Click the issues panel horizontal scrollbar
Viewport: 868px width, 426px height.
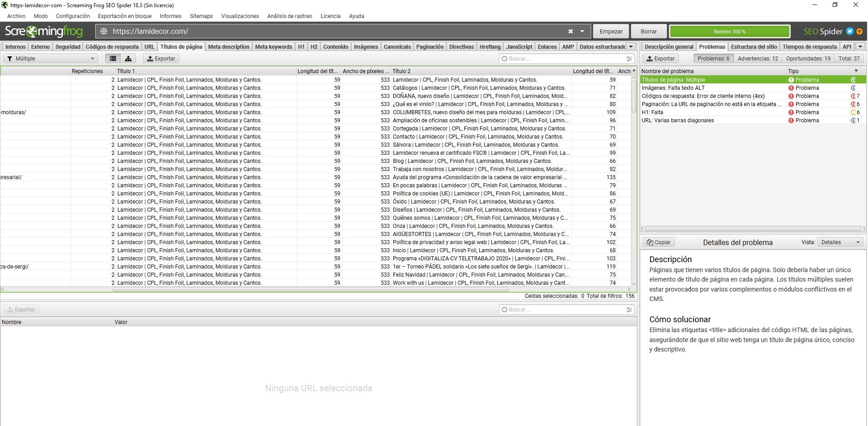[752, 229]
